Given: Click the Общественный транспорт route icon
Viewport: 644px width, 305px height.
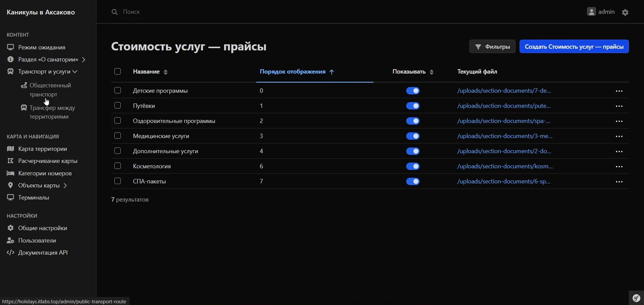Looking at the screenshot, I should pyautogui.click(x=24, y=85).
